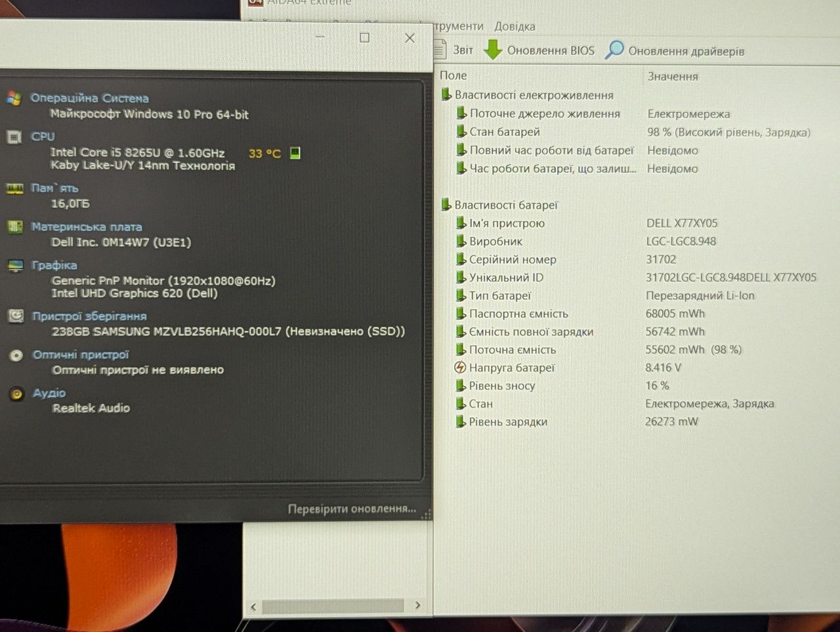
Task: Open the Графіка monitor icon
Action: (15, 266)
